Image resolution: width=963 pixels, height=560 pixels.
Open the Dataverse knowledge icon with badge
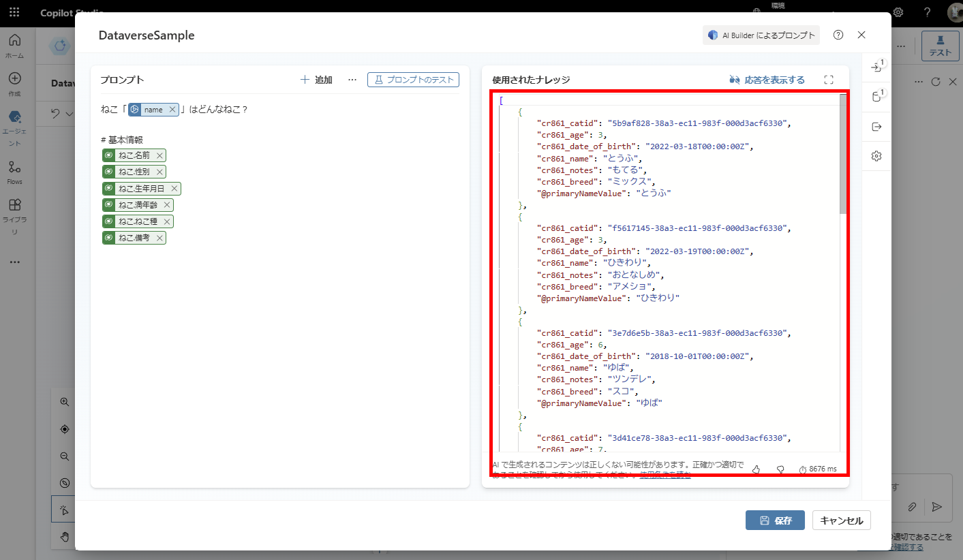(878, 95)
